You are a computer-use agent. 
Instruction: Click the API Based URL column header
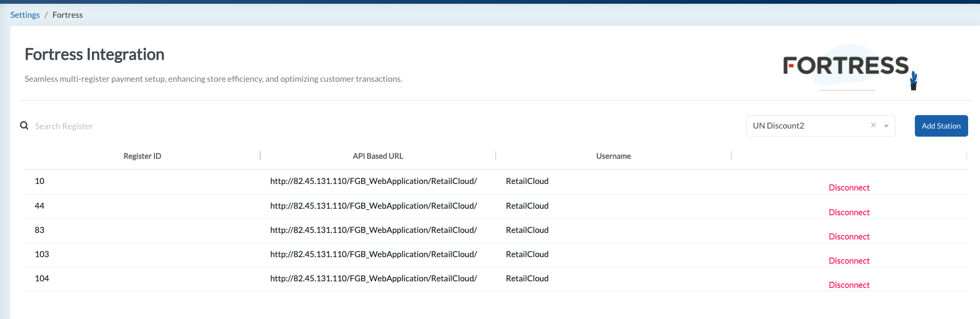click(x=378, y=156)
